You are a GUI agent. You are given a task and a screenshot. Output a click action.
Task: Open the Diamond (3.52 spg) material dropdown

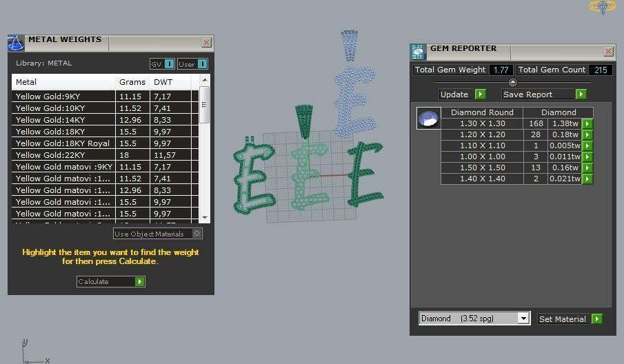point(523,318)
